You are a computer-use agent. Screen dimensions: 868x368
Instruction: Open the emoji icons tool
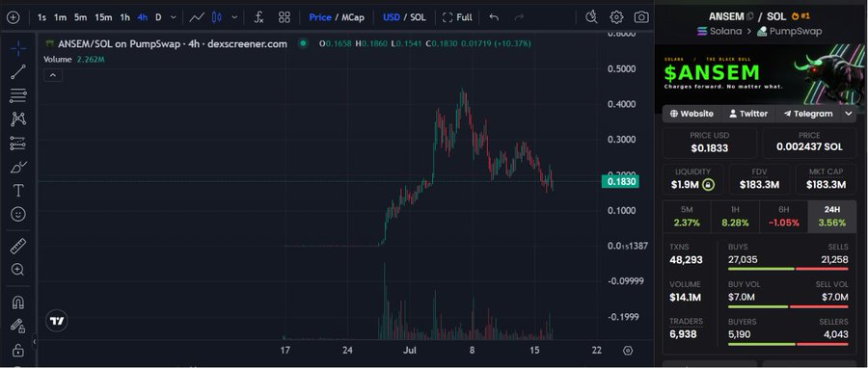(18, 215)
